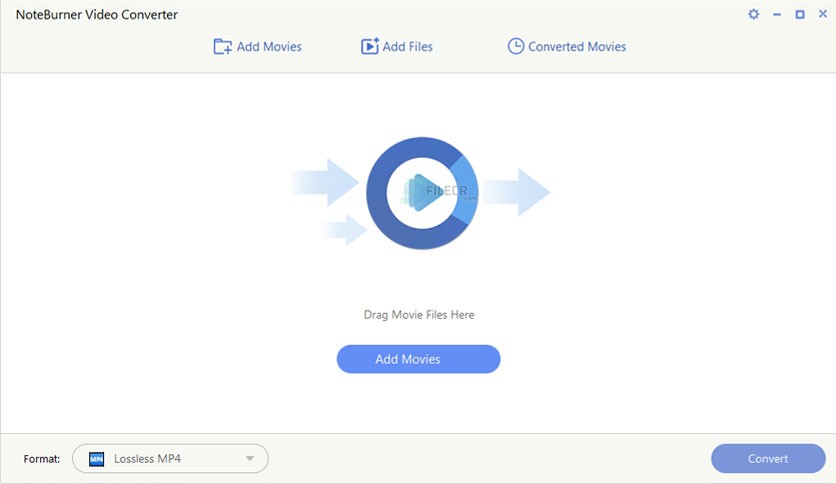Click Add Files in the toolbar

(x=397, y=47)
